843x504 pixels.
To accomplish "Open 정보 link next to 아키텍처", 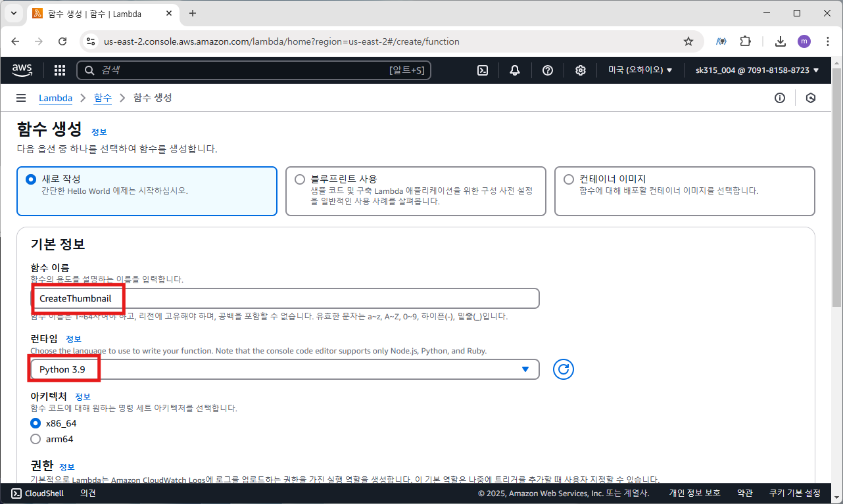I will [x=82, y=397].
